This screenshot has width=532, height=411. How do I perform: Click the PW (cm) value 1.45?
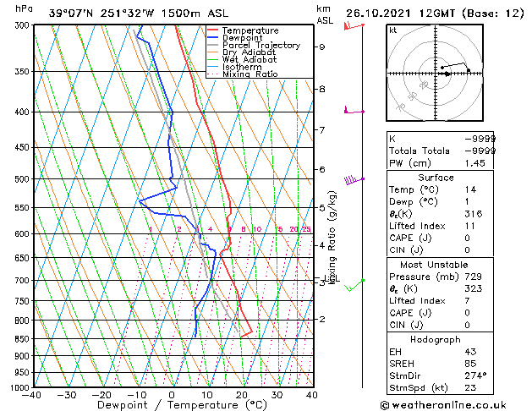474,163
